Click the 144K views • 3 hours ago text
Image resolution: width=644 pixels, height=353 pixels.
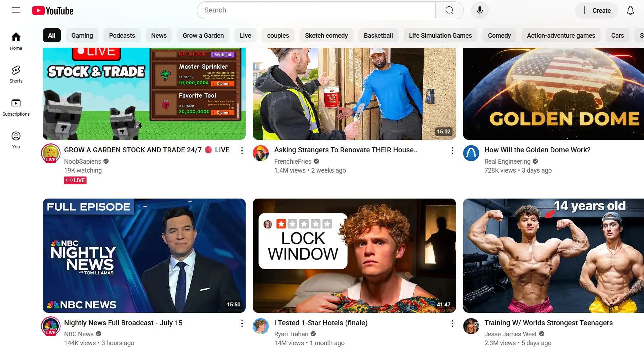tap(99, 343)
